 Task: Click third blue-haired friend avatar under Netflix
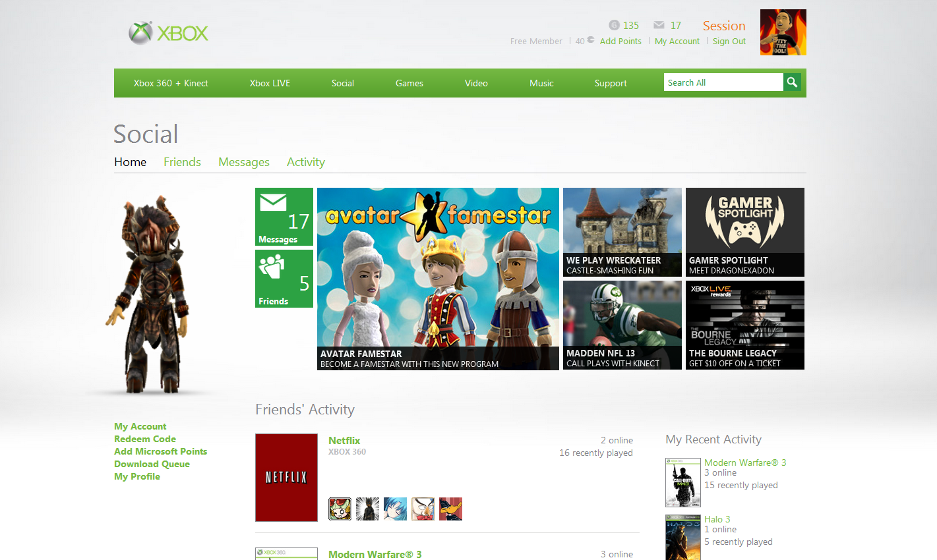[x=395, y=509]
